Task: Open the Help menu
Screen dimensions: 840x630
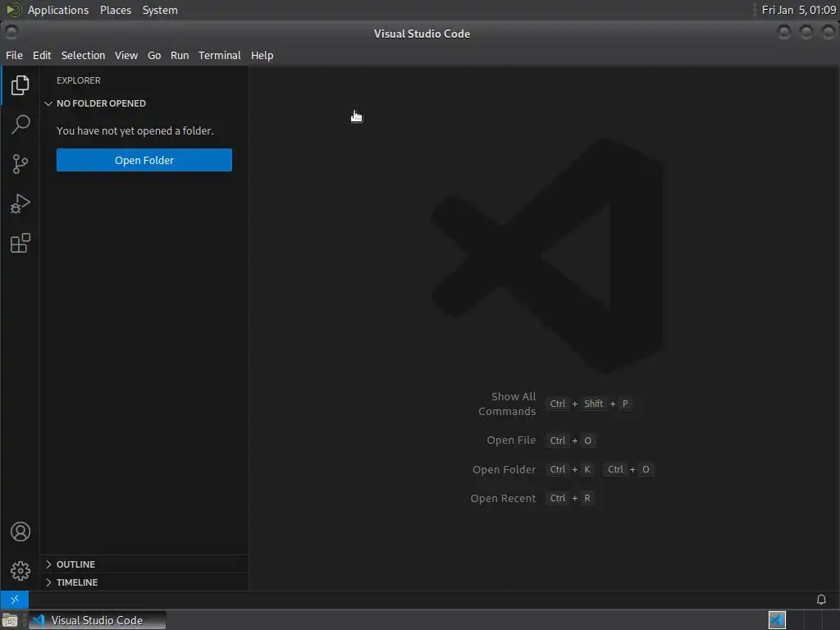Action: (x=262, y=55)
